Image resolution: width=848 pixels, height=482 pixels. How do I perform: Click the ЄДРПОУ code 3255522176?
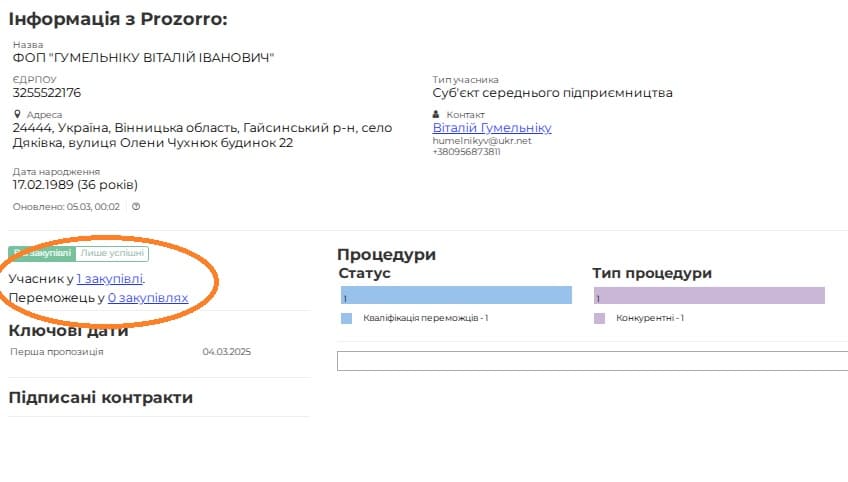pyautogui.click(x=47, y=93)
